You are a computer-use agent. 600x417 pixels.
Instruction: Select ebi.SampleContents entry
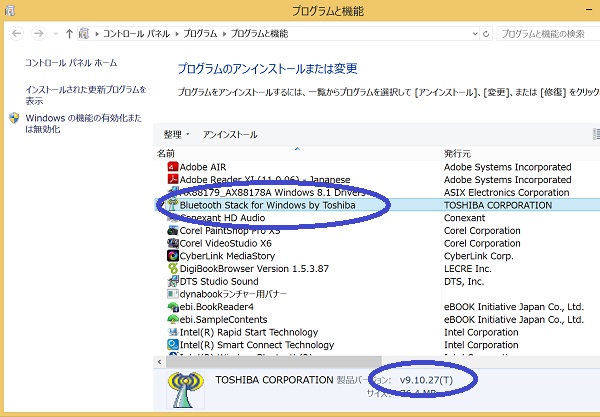223,319
